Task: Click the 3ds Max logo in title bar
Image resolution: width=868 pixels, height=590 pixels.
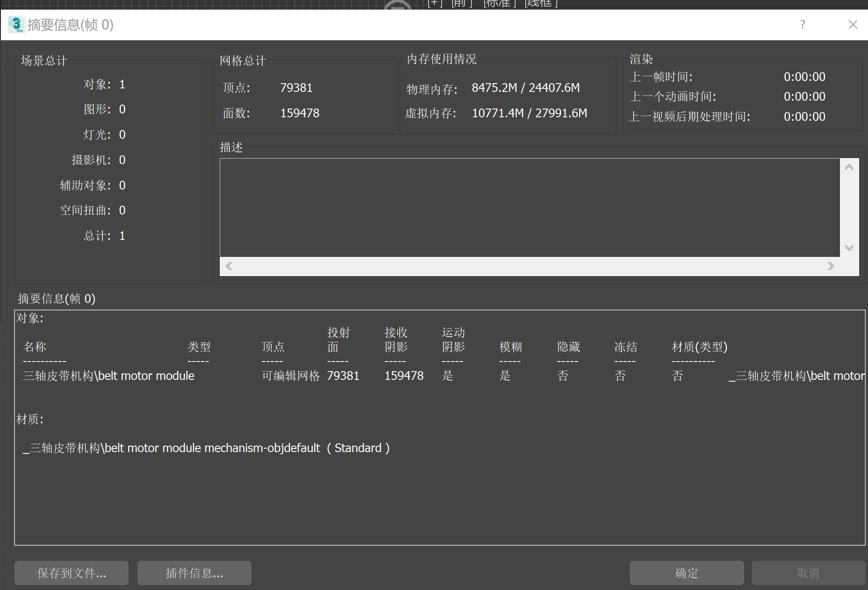Action: click(x=16, y=25)
